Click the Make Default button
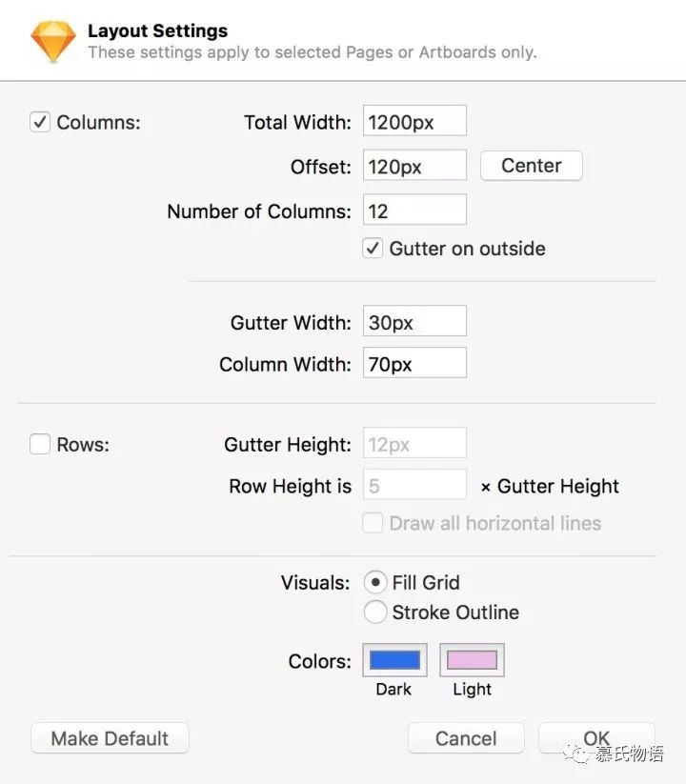This screenshot has height=784, width=686. point(110,738)
